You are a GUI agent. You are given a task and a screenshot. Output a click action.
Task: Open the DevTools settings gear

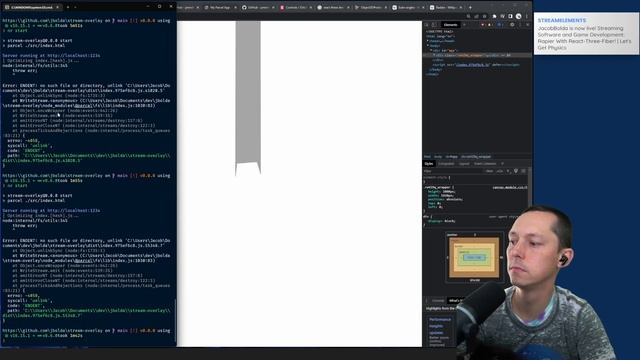point(512,25)
